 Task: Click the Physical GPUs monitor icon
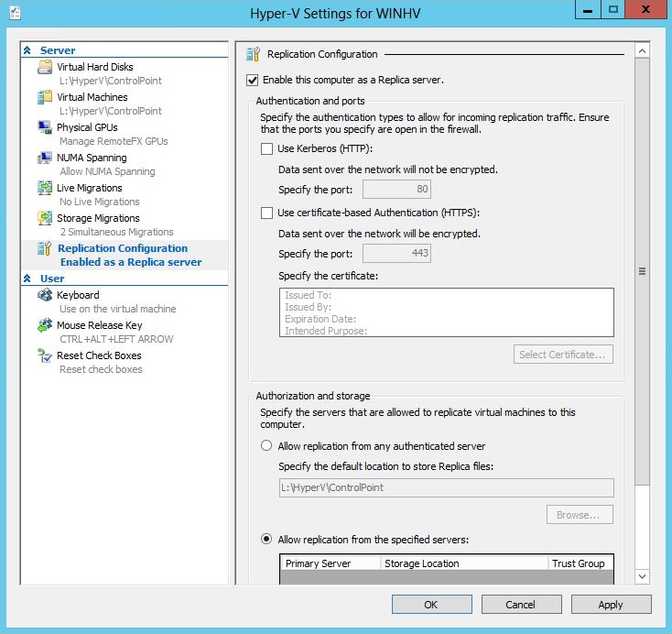tap(45, 127)
